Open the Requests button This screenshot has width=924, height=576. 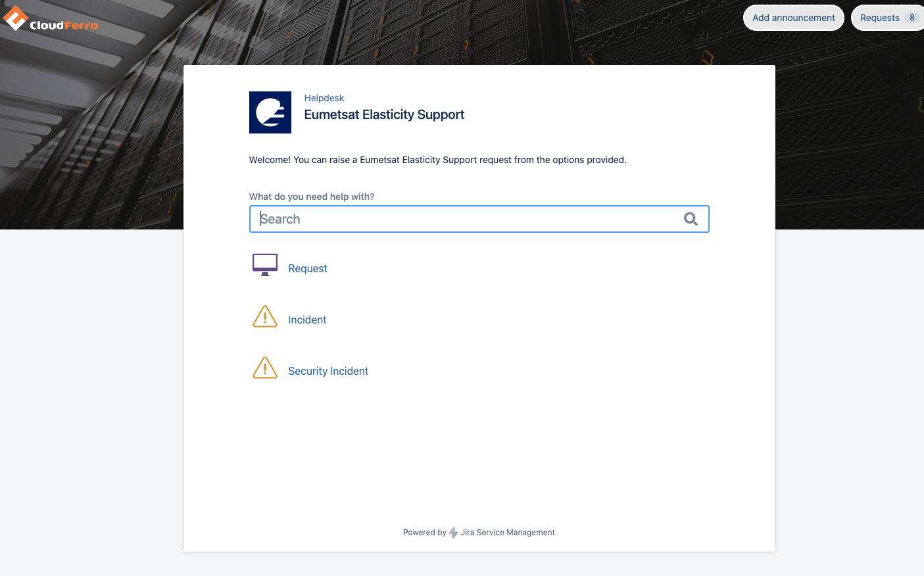click(888, 18)
